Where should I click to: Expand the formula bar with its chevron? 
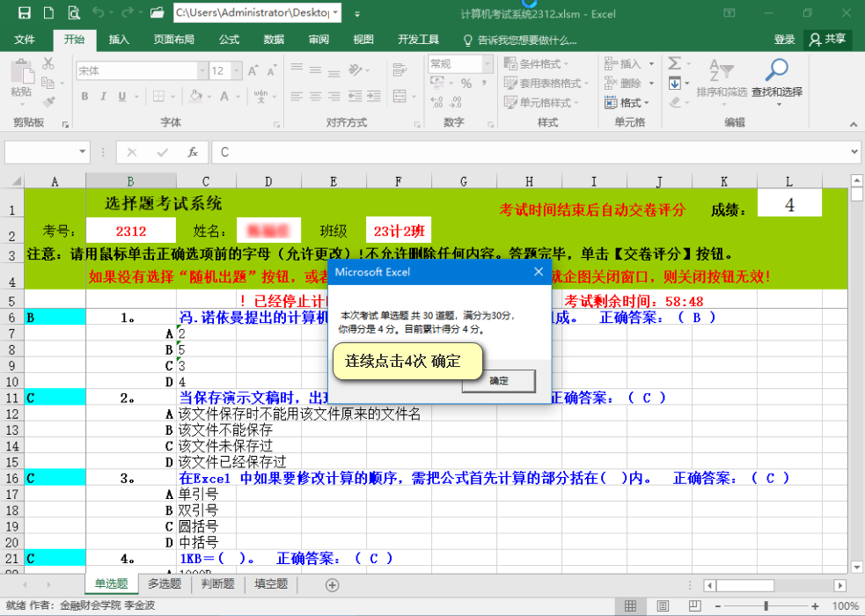854,151
